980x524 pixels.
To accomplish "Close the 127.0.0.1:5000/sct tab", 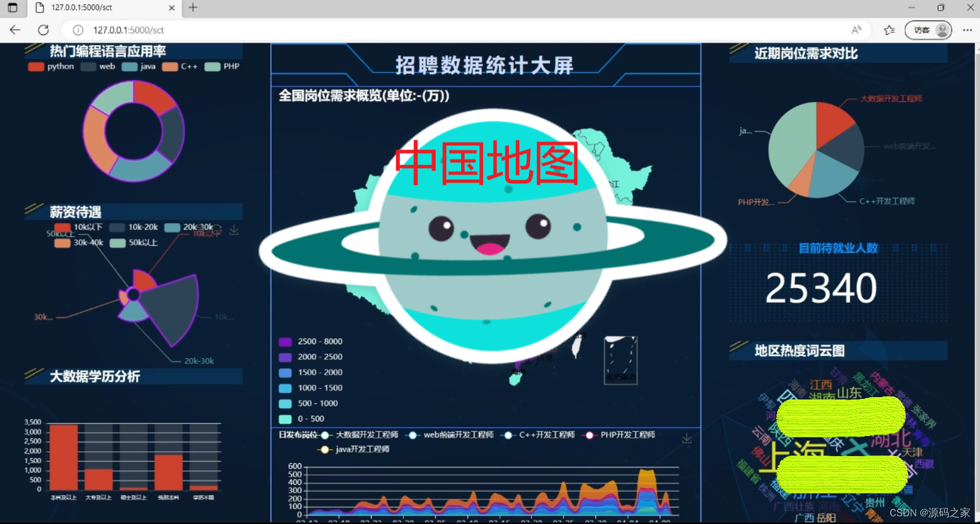I will pyautogui.click(x=172, y=8).
